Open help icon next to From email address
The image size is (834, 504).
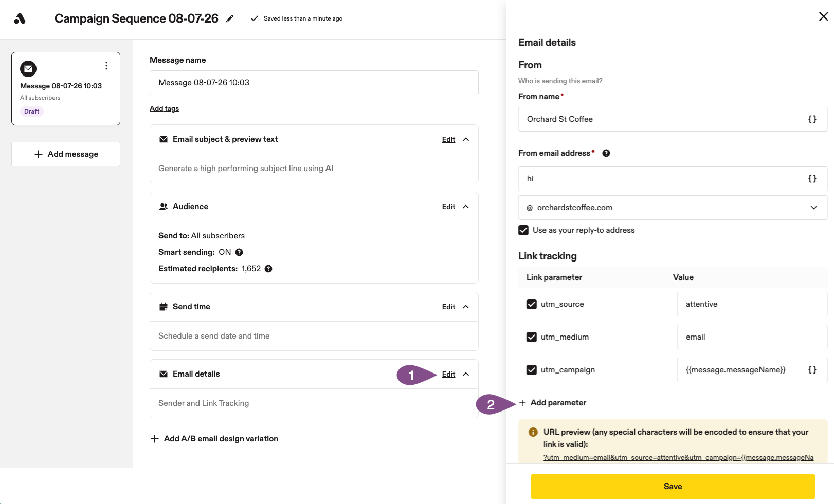[x=606, y=153]
